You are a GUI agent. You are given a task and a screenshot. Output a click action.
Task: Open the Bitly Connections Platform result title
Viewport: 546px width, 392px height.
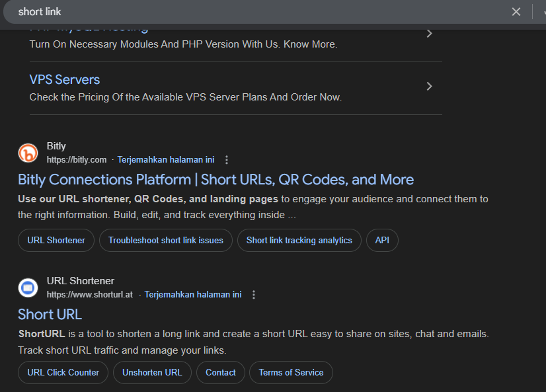click(x=216, y=180)
